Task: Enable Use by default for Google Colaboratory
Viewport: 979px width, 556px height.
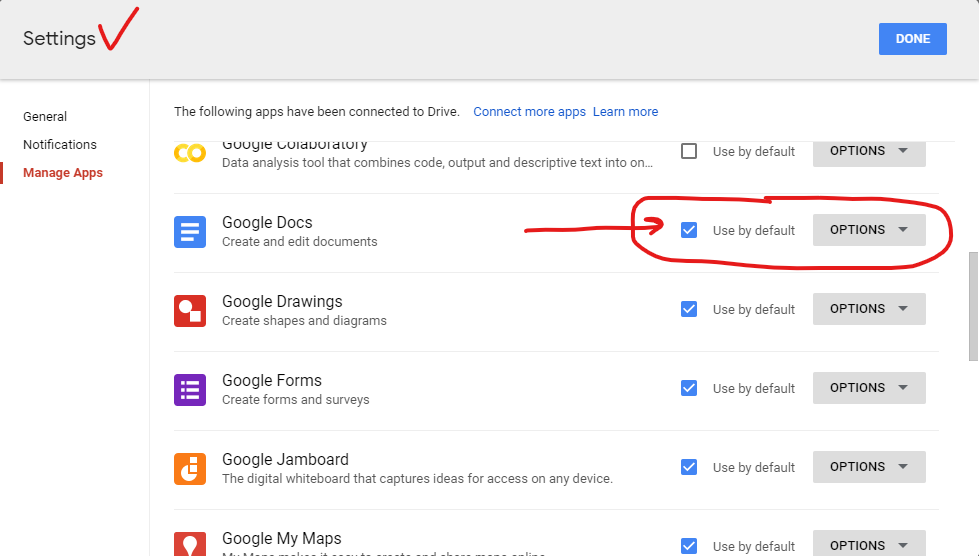Action: (x=689, y=151)
